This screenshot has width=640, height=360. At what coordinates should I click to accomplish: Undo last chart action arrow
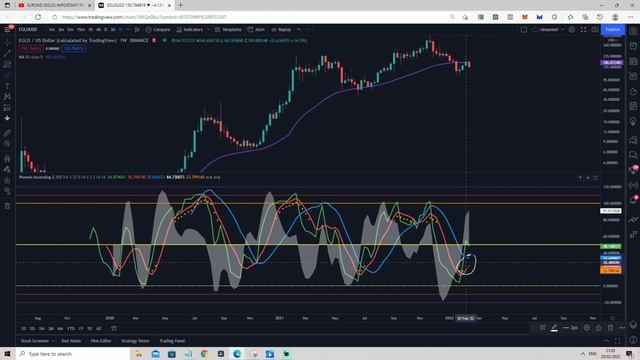299,30
